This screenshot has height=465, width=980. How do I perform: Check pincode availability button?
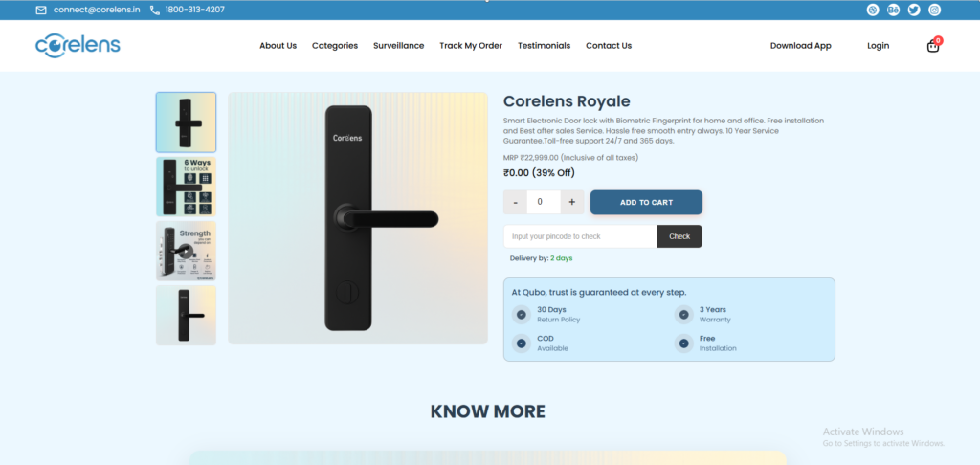pos(679,236)
